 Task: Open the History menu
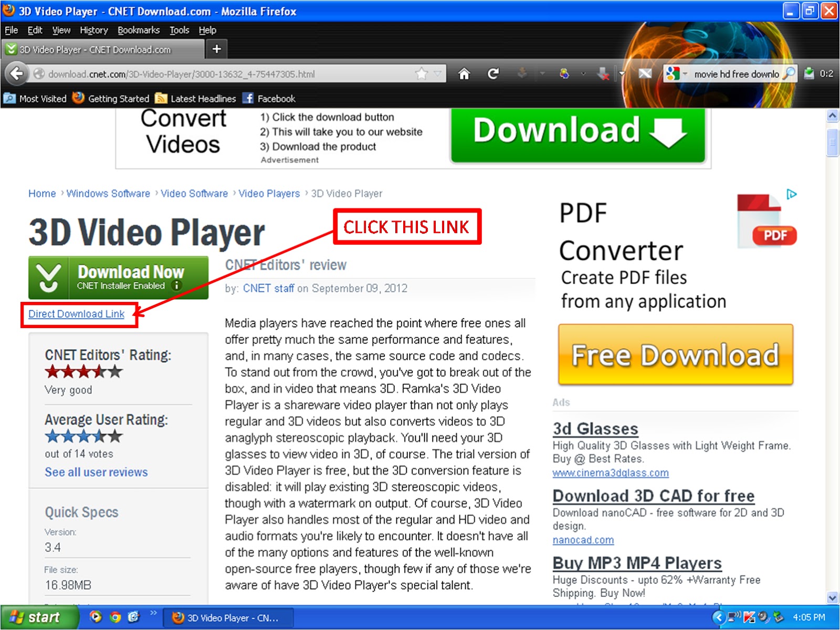coord(93,30)
